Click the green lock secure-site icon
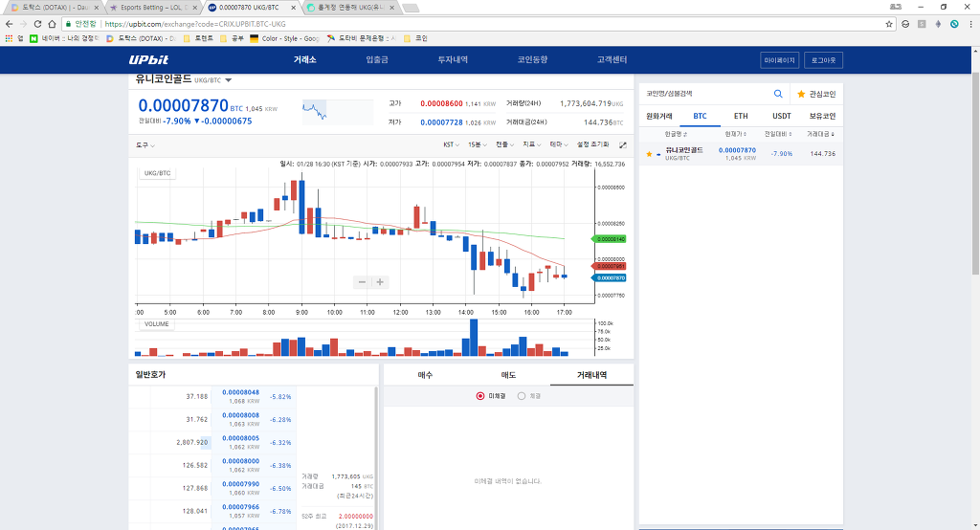 pos(68,24)
